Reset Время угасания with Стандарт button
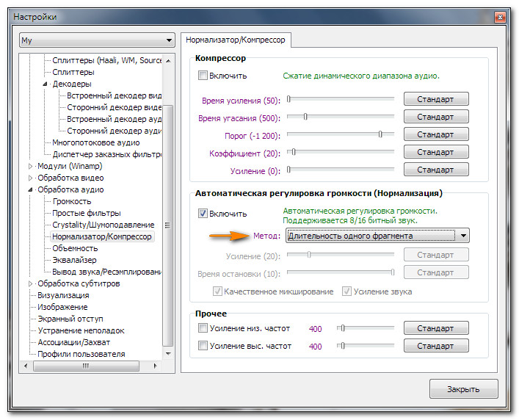The width and height of the screenshot is (519, 420). [436, 117]
